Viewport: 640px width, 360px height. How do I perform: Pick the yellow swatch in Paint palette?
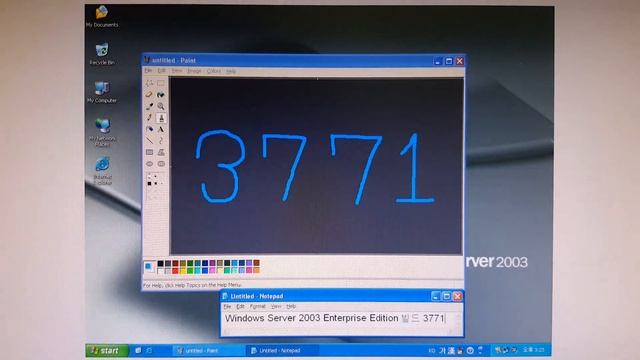click(x=182, y=271)
